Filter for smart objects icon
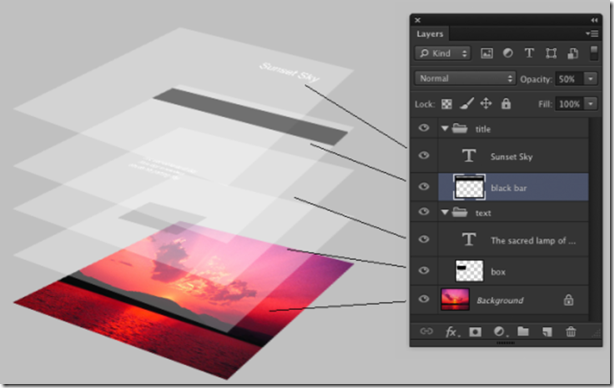Image resolution: width=614 pixels, height=388 pixels. click(572, 53)
